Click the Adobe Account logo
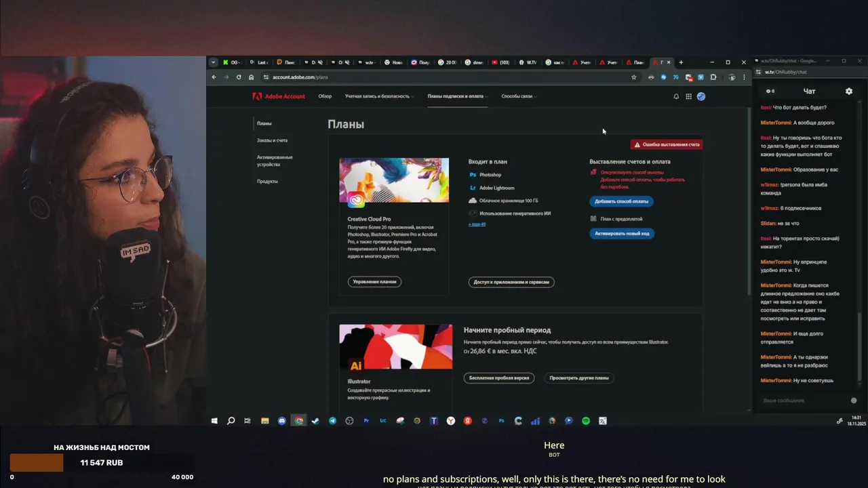This screenshot has height=488, width=868. coord(279,96)
